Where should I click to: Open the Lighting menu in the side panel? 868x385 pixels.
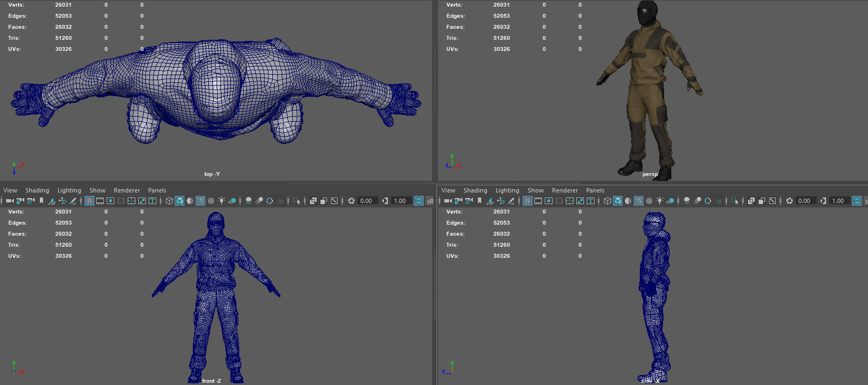(507, 190)
